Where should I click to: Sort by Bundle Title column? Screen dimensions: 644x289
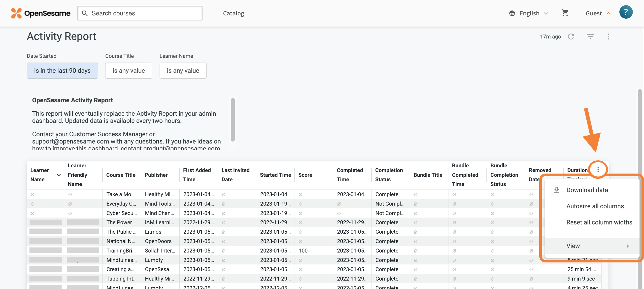[x=428, y=175]
